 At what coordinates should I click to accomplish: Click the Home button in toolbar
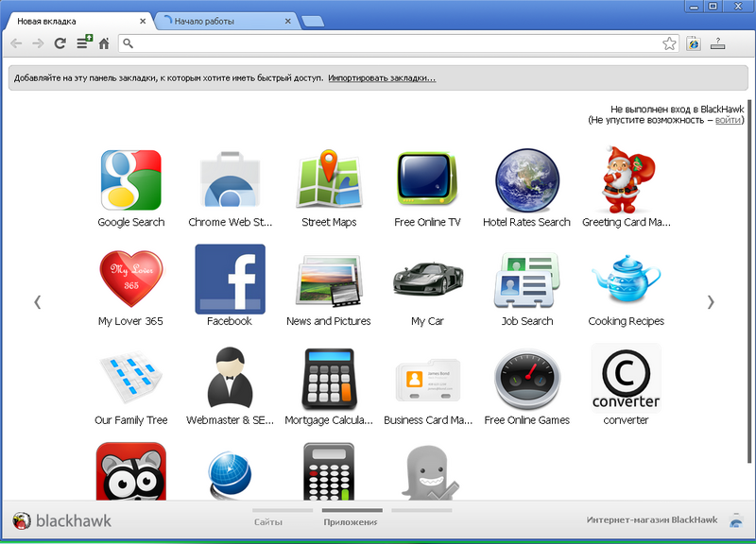(104, 43)
